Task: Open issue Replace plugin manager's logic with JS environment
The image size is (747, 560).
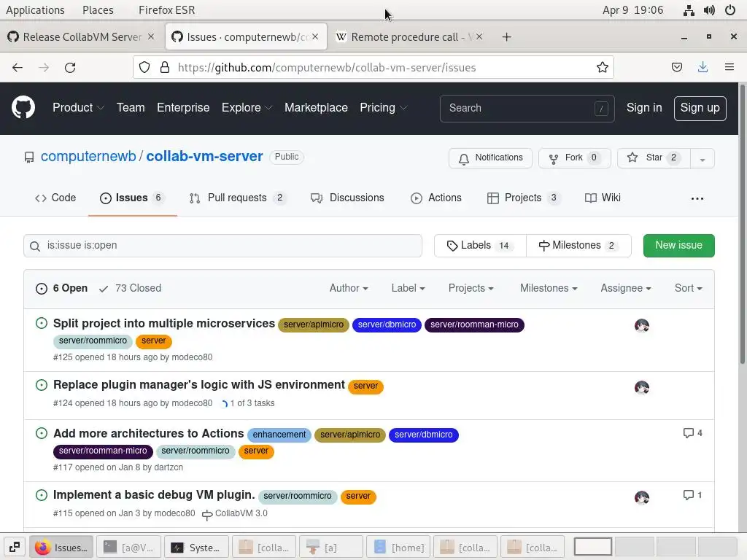Action: click(198, 385)
